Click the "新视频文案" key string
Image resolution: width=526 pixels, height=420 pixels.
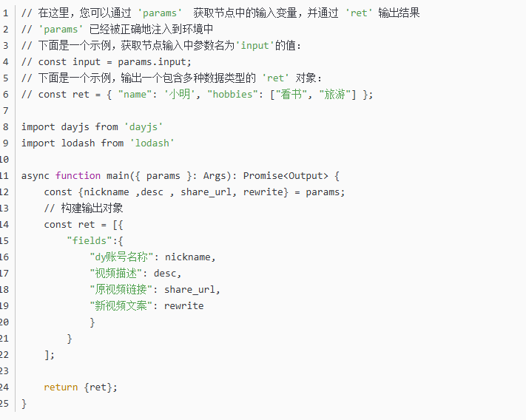pyautogui.click(x=124, y=305)
